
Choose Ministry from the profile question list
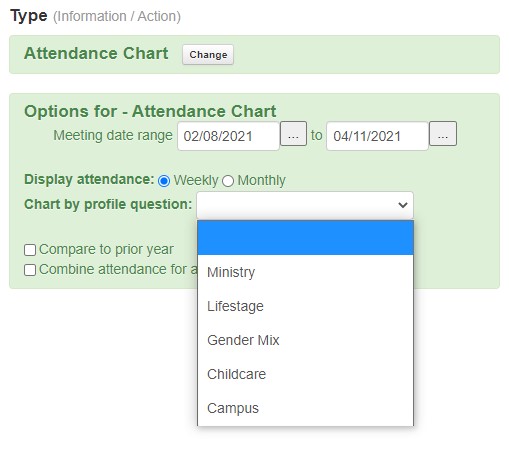pyautogui.click(x=305, y=272)
